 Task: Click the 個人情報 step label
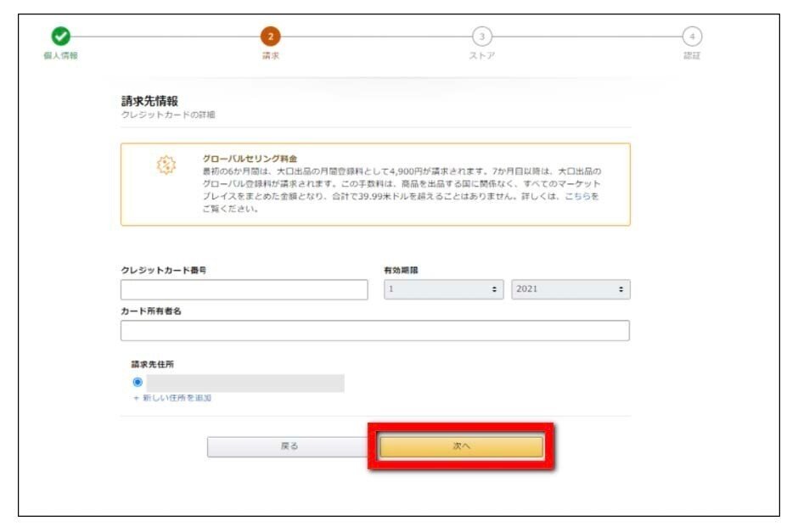pyautogui.click(x=60, y=55)
